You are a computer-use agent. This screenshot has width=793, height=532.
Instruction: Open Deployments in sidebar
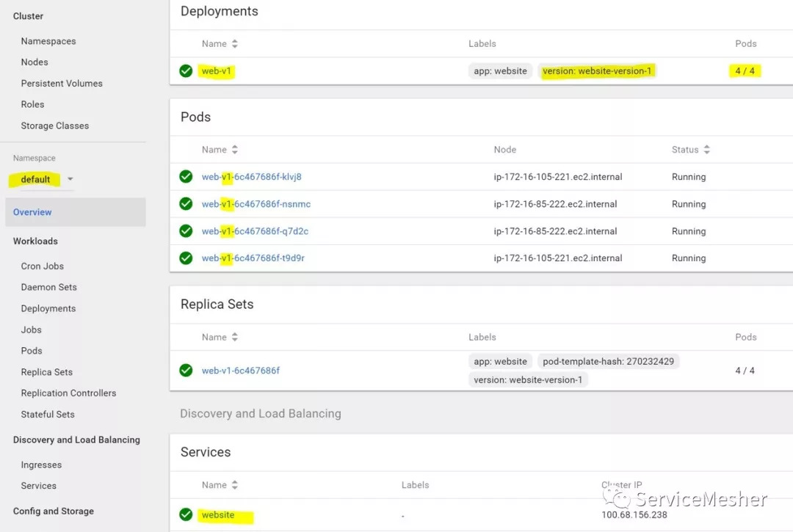tap(48, 308)
